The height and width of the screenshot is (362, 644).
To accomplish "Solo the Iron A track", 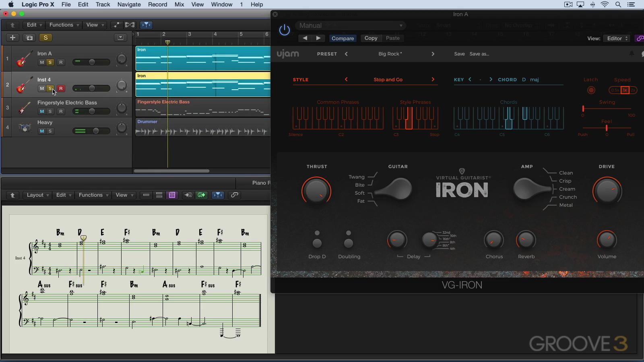I will [50, 62].
